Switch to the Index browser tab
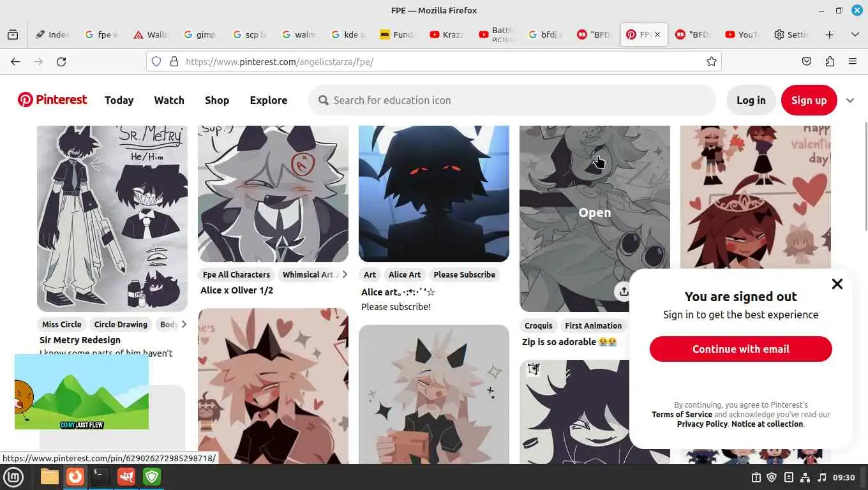This screenshot has width=868, height=490. 53,34
